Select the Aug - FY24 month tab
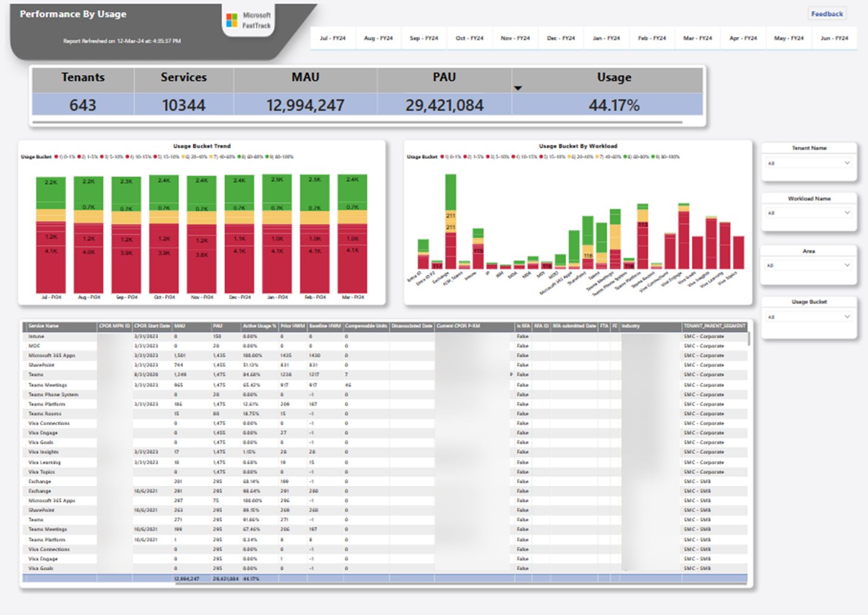 (378, 38)
